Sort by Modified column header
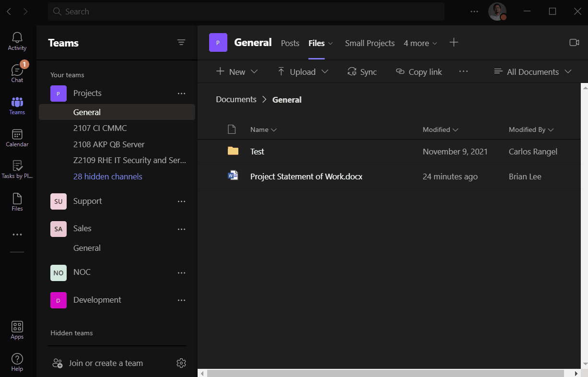The image size is (588, 377). pos(440,130)
